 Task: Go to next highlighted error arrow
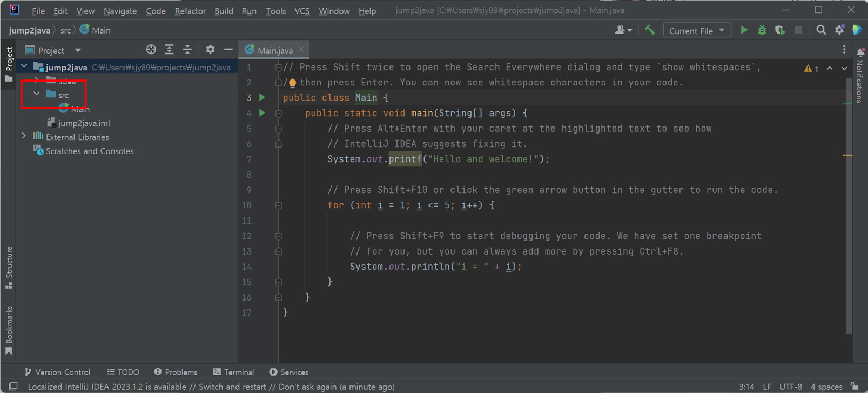[x=844, y=69]
